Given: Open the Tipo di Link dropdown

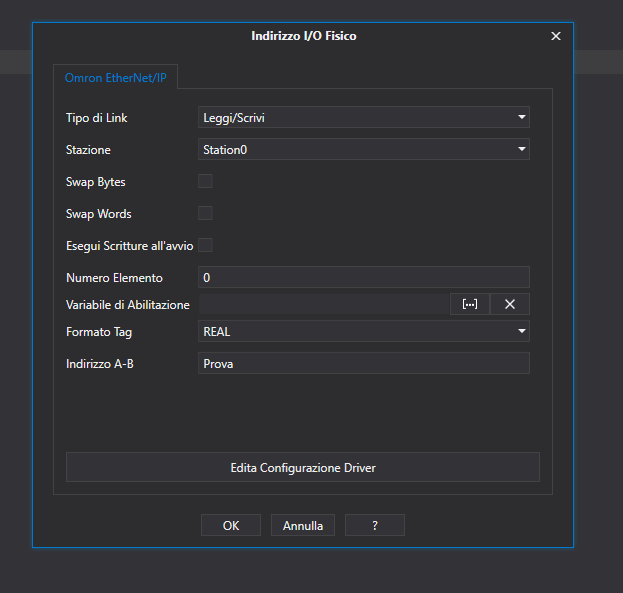Looking at the screenshot, I should coord(364,117).
